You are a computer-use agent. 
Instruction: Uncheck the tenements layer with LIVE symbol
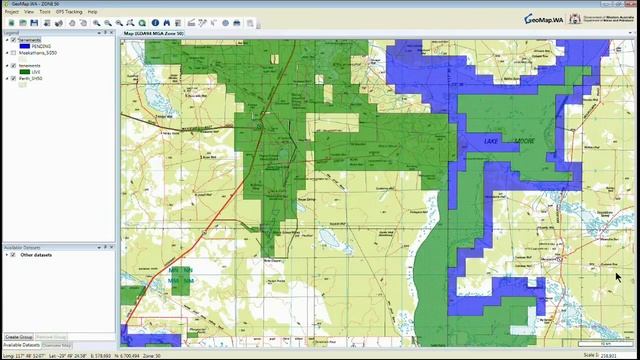[13, 65]
